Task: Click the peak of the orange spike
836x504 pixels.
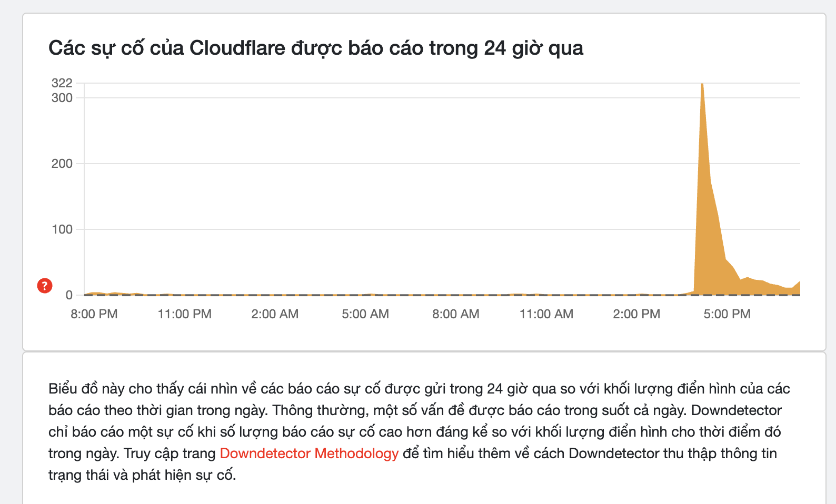Action: coord(702,85)
